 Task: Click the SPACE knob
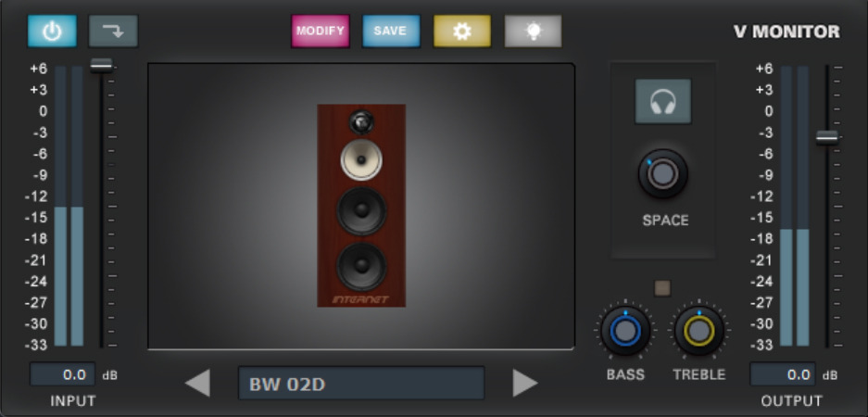coord(663,174)
